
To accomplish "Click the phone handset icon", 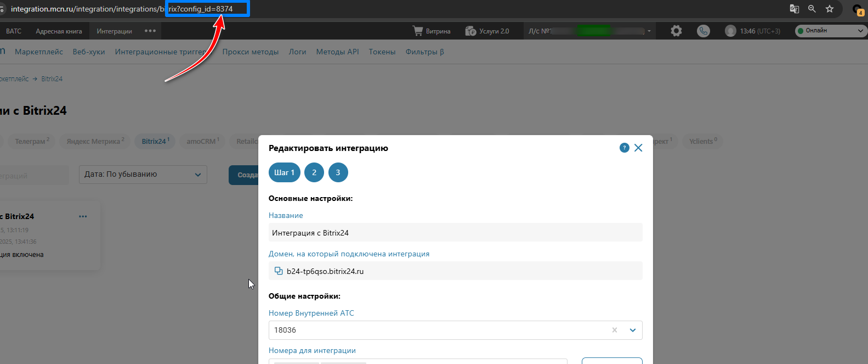I will (x=703, y=31).
